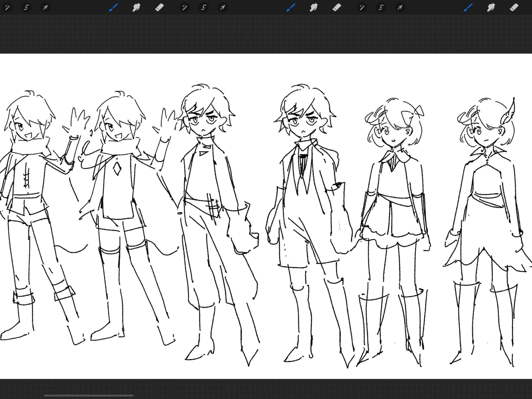Open the rightmost Adjustments magic wand icon
This screenshot has height=399, width=532.
[x=362, y=7]
